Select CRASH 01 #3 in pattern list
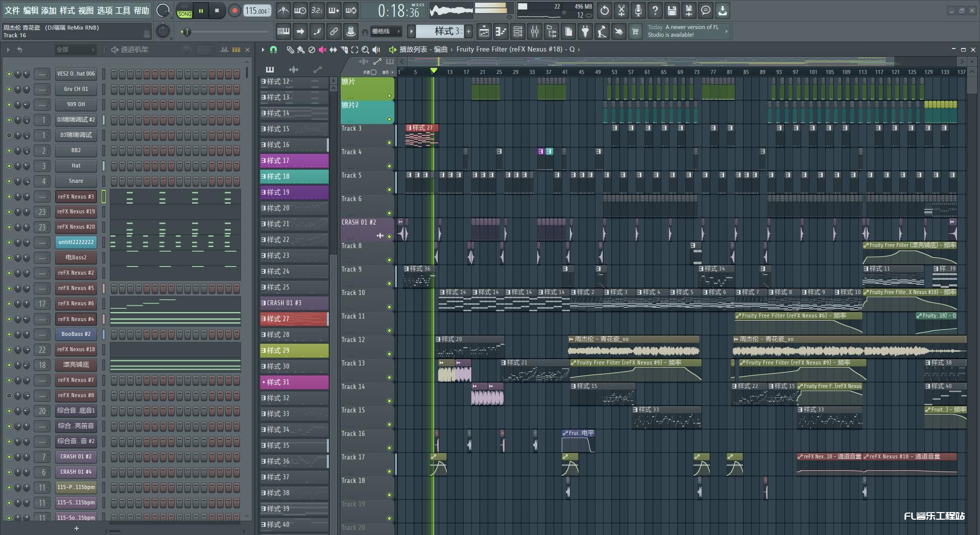The image size is (980, 535). (x=294, y=303)
